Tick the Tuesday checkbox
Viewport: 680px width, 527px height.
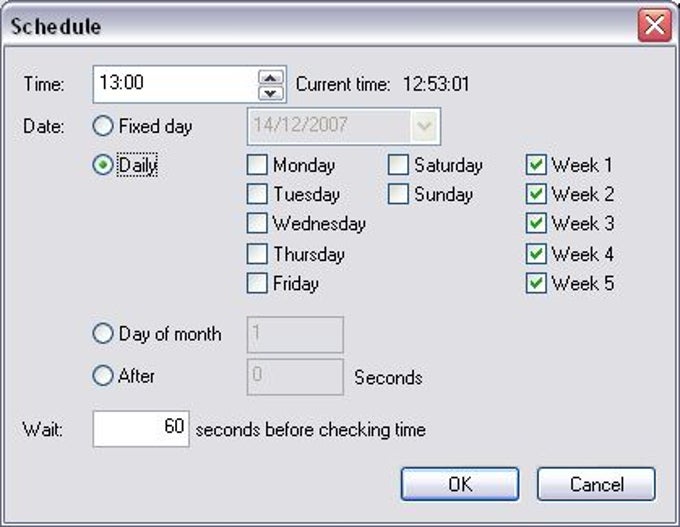point(257,194)
